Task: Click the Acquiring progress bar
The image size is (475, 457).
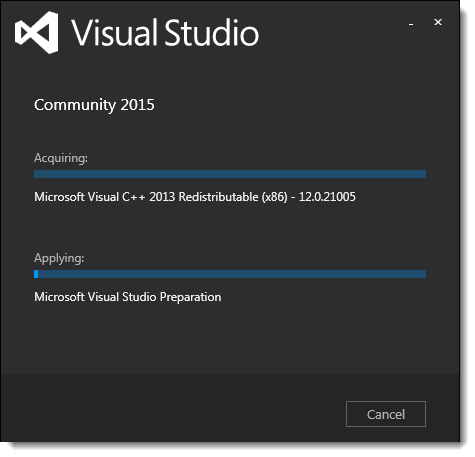Action: [230, 174]
